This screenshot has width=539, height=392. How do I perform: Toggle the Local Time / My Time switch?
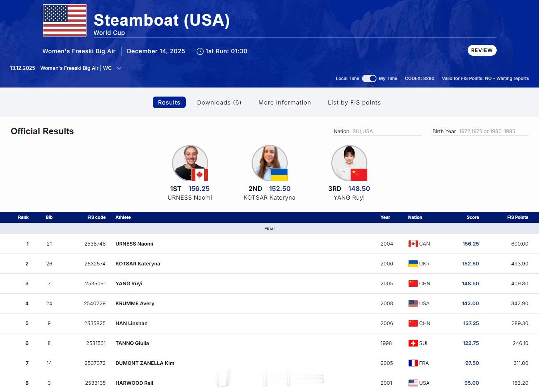click(369, 78)
